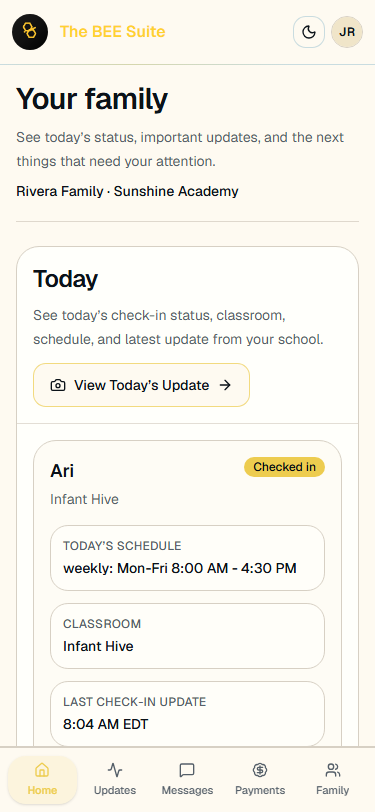Switch to the Messages tab label

[x=187, y=790]
